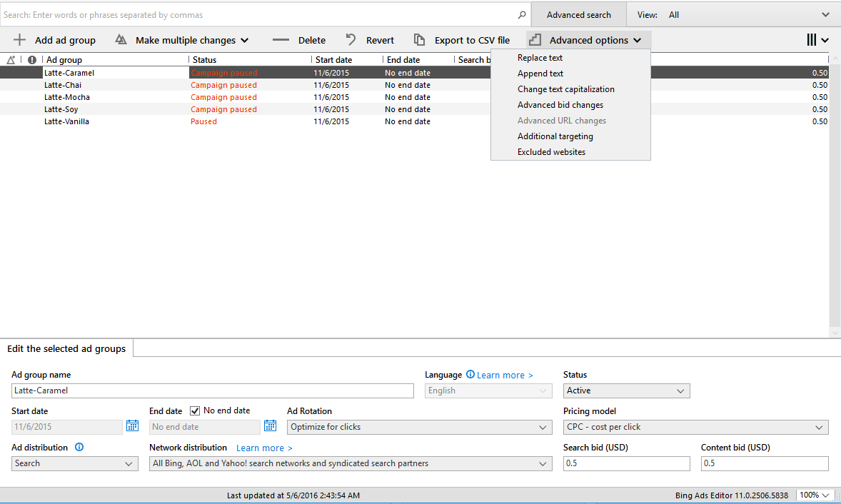Click the Make multiple changes icon
Screen dimensions: 841x504
click(x=121, y=40)
